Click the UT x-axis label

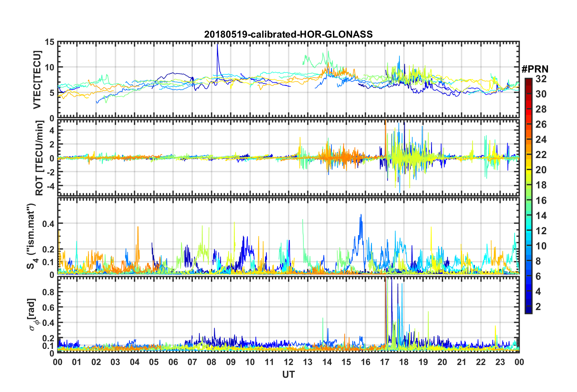coord(288,375)
